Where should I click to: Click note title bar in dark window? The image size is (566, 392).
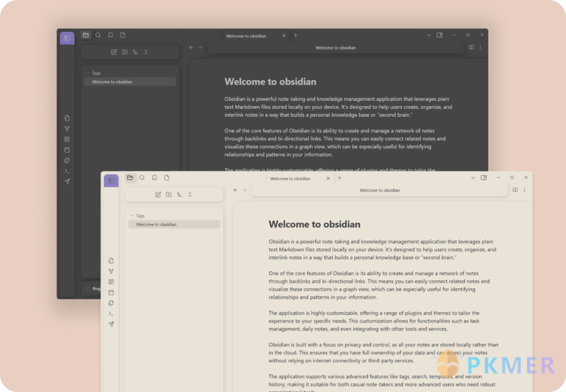335,48
